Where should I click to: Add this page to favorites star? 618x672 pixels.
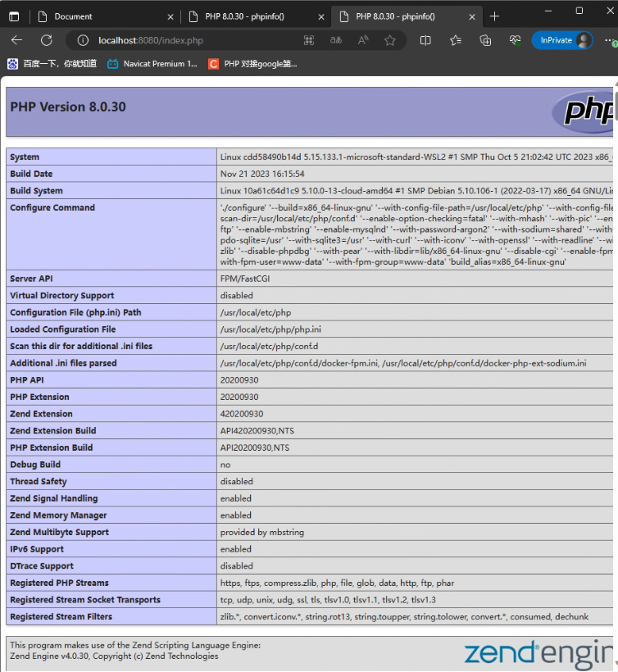pos(390,40)
